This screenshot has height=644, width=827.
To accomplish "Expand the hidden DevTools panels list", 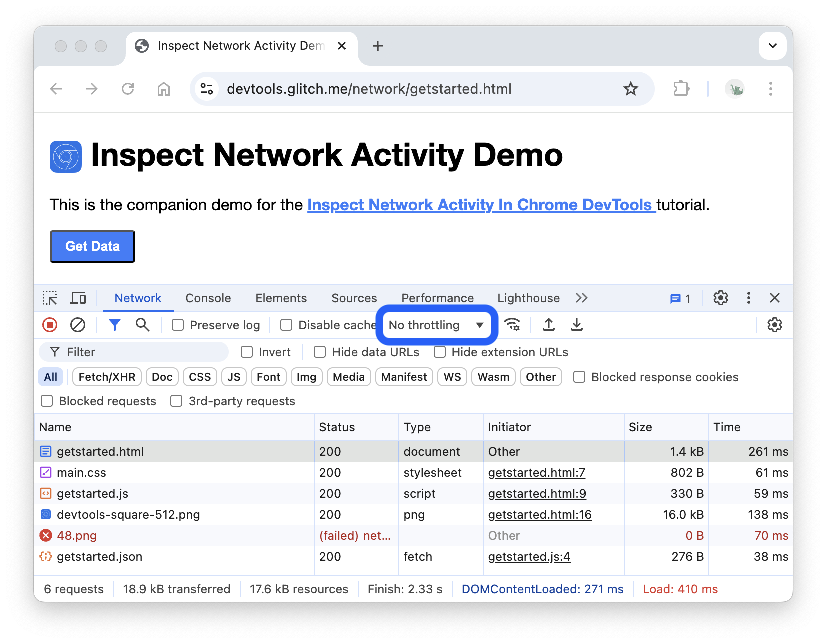I will pos(581,298).
